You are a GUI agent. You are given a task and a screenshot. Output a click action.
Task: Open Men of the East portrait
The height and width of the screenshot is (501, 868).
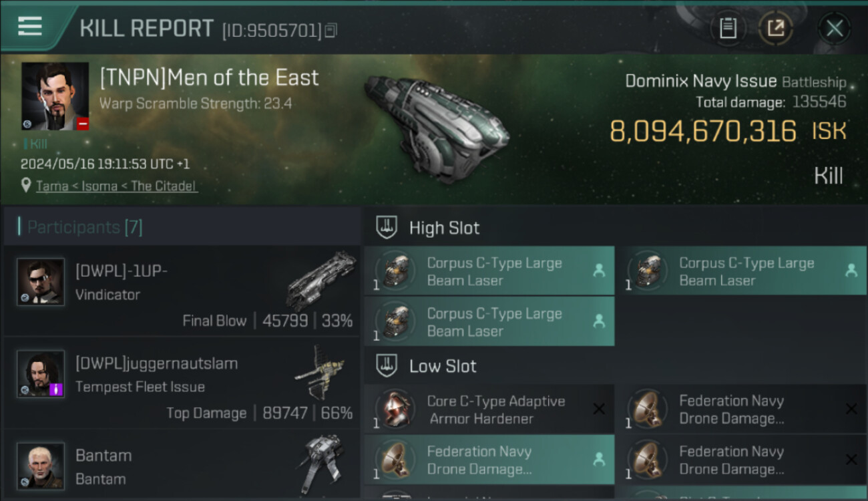[x=55, y=96]
